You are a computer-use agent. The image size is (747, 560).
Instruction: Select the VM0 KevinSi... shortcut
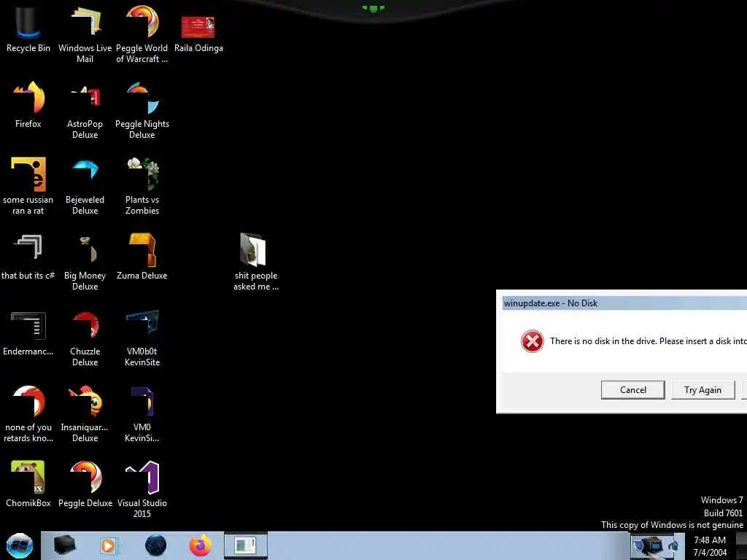click(142, 413)
